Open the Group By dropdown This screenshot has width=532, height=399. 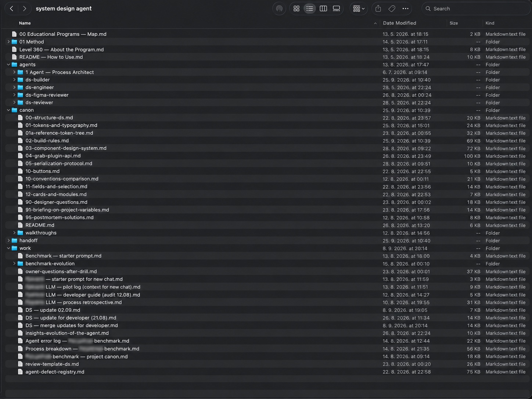(x=359, y=8)
